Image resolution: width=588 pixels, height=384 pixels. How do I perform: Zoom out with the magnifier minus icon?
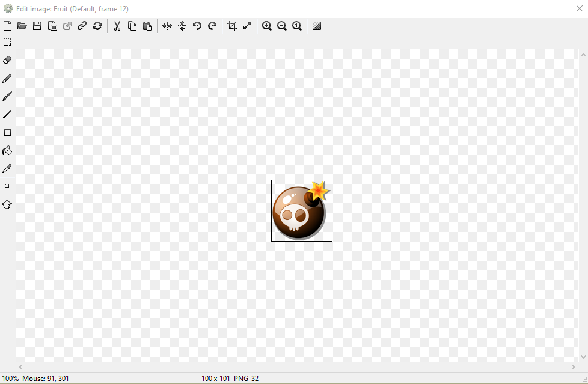click(282, 26)
